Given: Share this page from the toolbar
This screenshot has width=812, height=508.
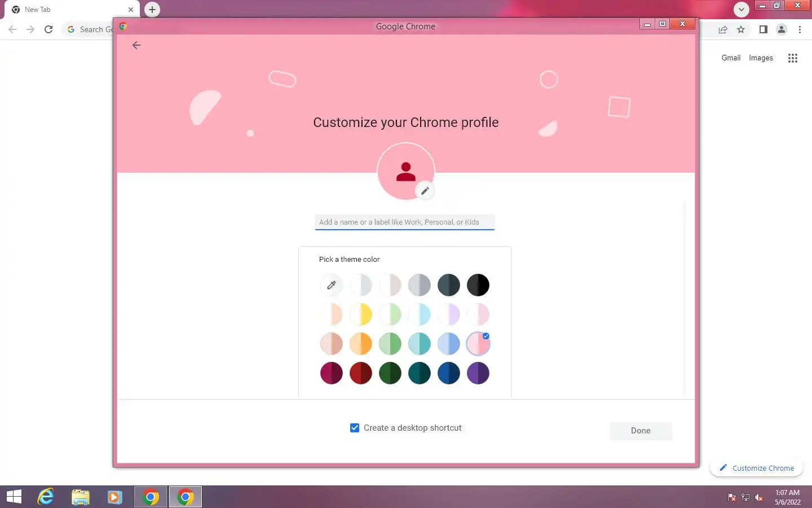Looking at the screenshot, I should 723,30.
